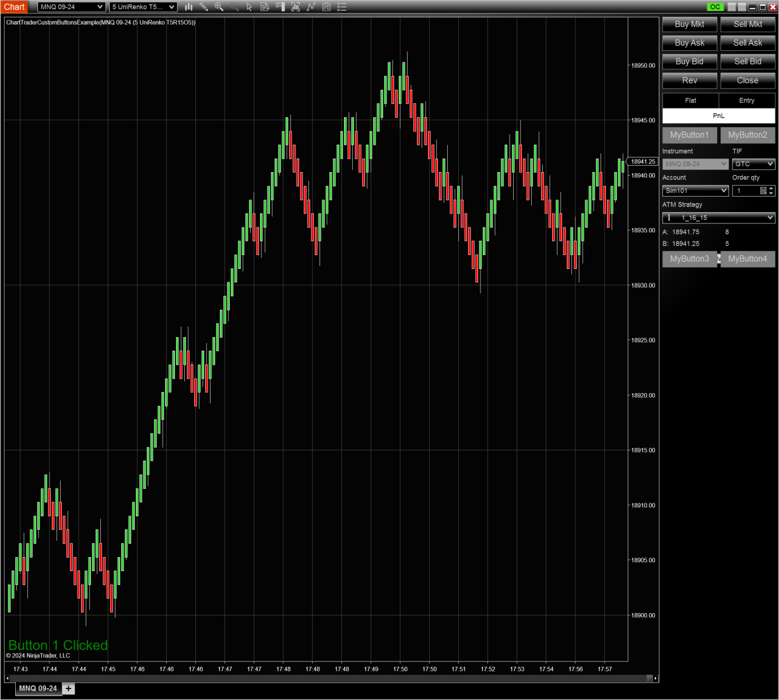Click MyButton2
Image resolution: width=779 pixels, height=700 pixels.
click(x=748, y=135)
